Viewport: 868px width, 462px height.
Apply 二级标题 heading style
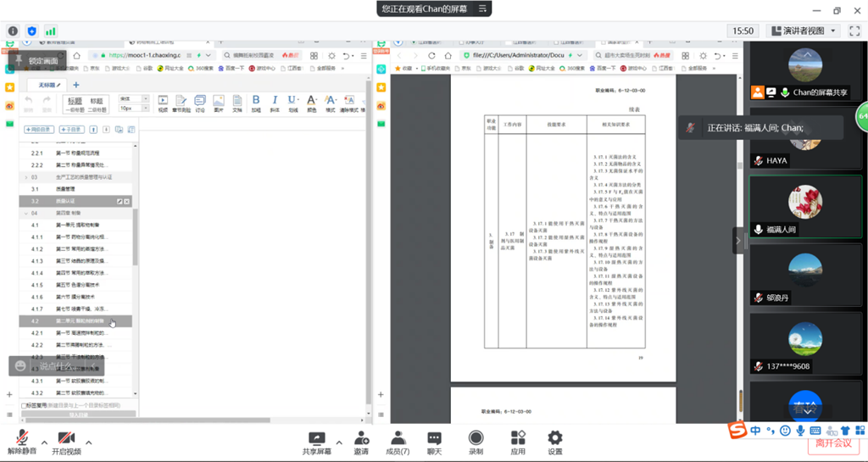97,104
